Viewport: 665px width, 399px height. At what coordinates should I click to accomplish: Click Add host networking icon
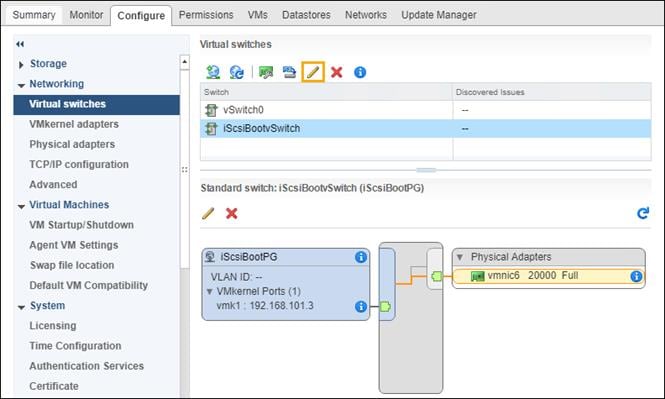(x=213, y=72)
